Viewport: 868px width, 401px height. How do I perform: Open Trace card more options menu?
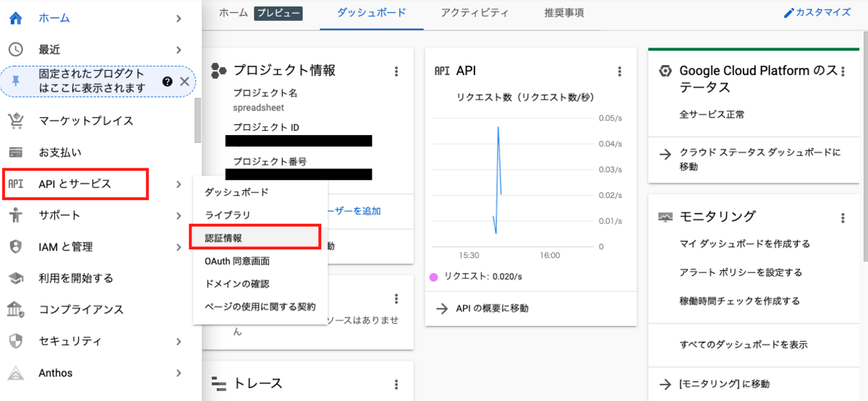point(396,384)
